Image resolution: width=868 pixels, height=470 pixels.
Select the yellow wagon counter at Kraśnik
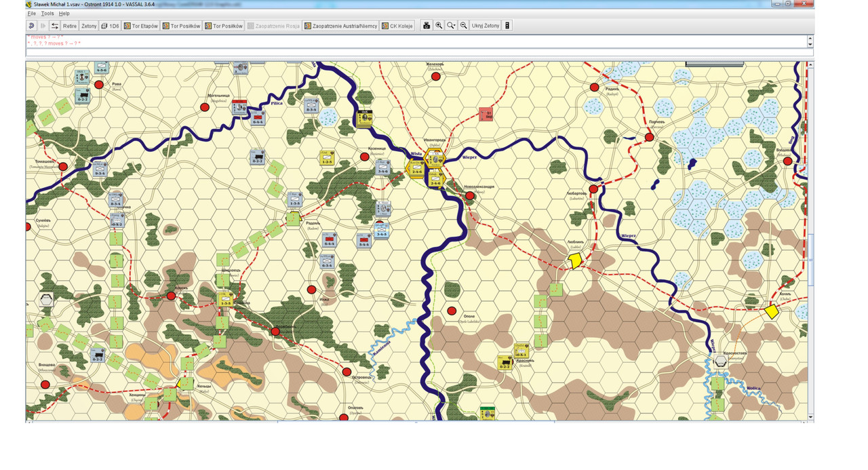(505, 361)
